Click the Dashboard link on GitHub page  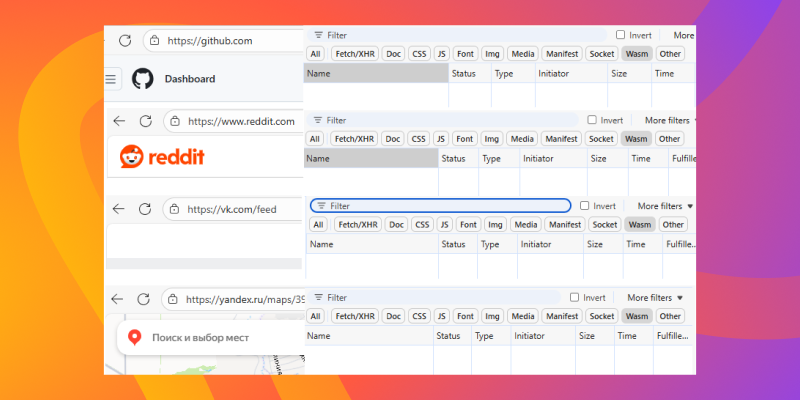coord(190,79)
